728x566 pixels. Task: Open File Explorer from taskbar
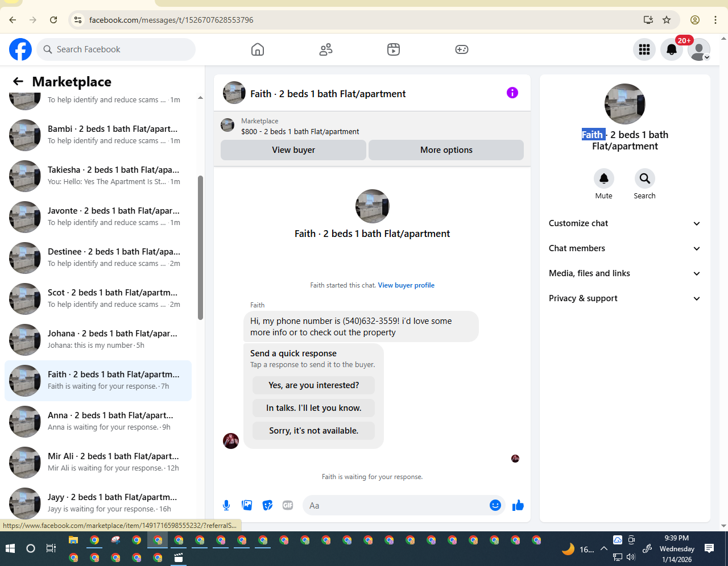(73, 540)
